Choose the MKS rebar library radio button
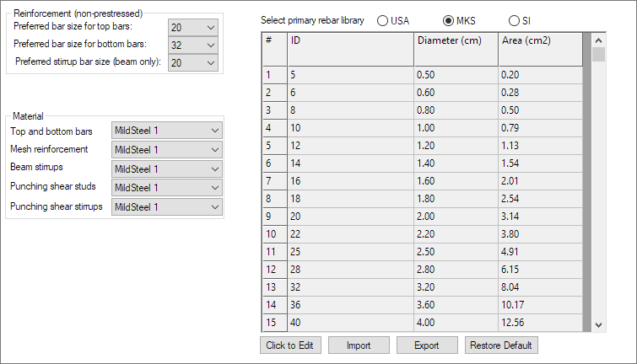 [x=449, y=20]
